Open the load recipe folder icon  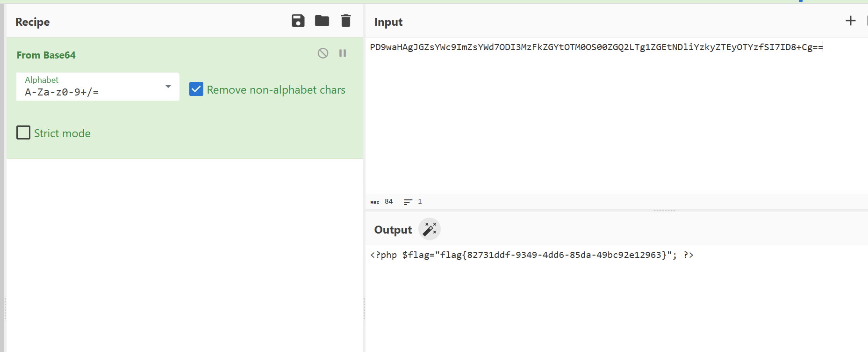point(322,21)
